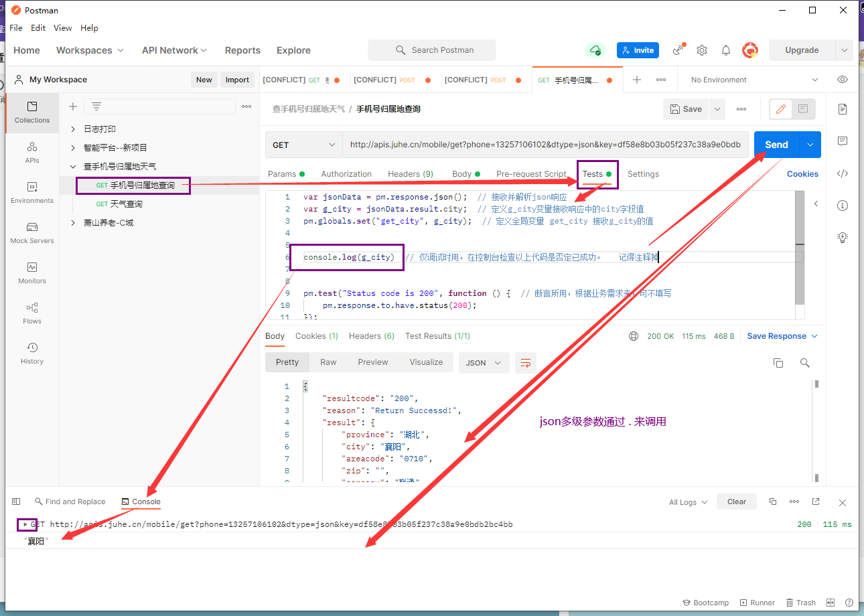Open Find and Replace panel
The image size is (864, 616).
(70, 502)
